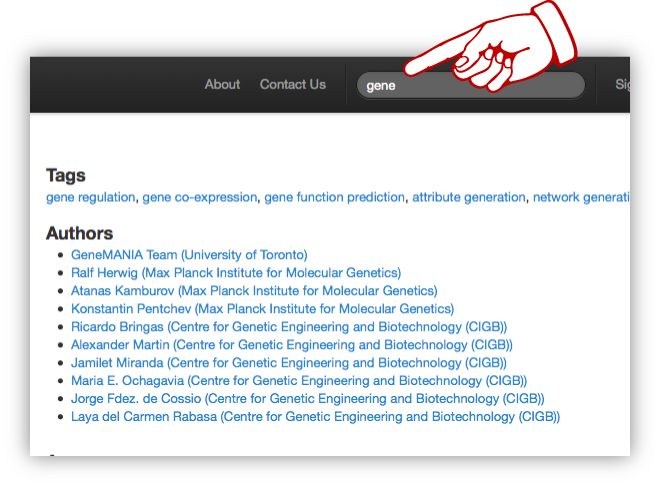
Task: View Jamilet Miranda author page
Action: coord(289,363)
